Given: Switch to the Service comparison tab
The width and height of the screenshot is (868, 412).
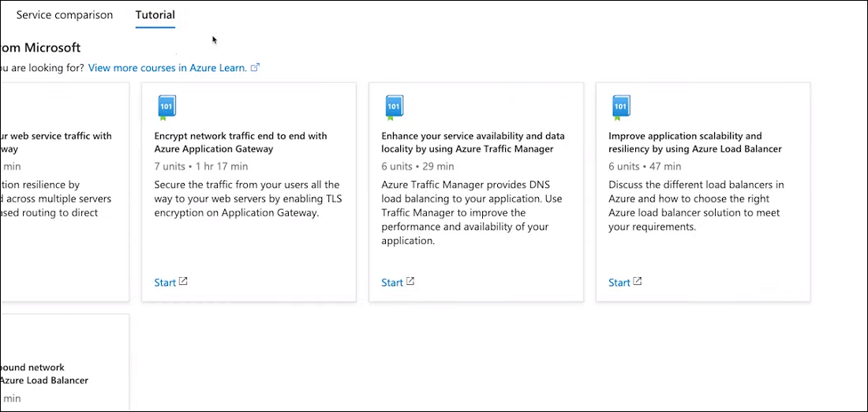Looking at the screenshot, I should point(65,15).
